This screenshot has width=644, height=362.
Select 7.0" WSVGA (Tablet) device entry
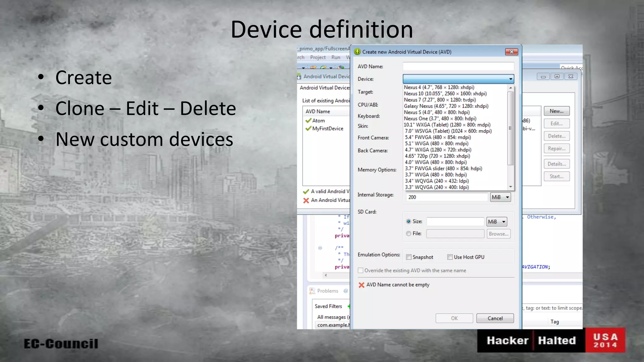coord(448,131)
